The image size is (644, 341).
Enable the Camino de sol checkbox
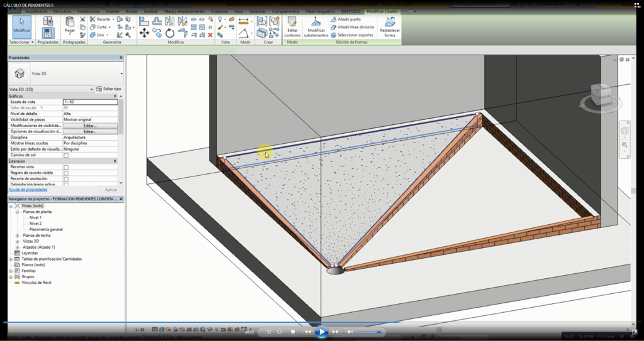coord(66,155)
